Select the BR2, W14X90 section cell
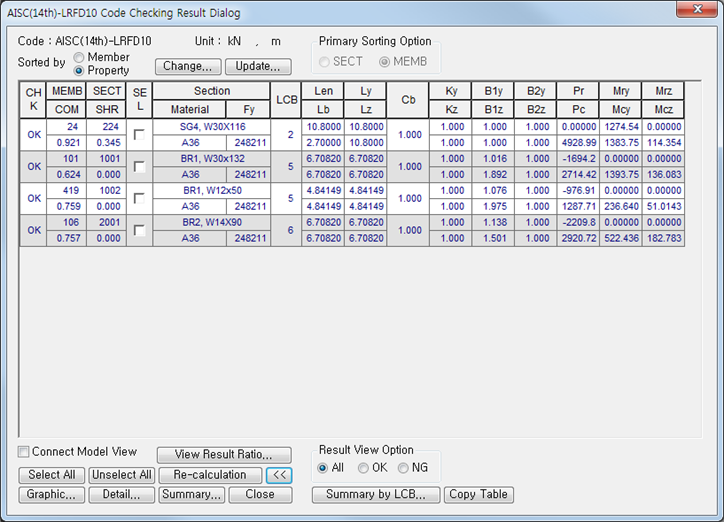The width and height of the screenshot is (724, 522). tap(212, 222)
